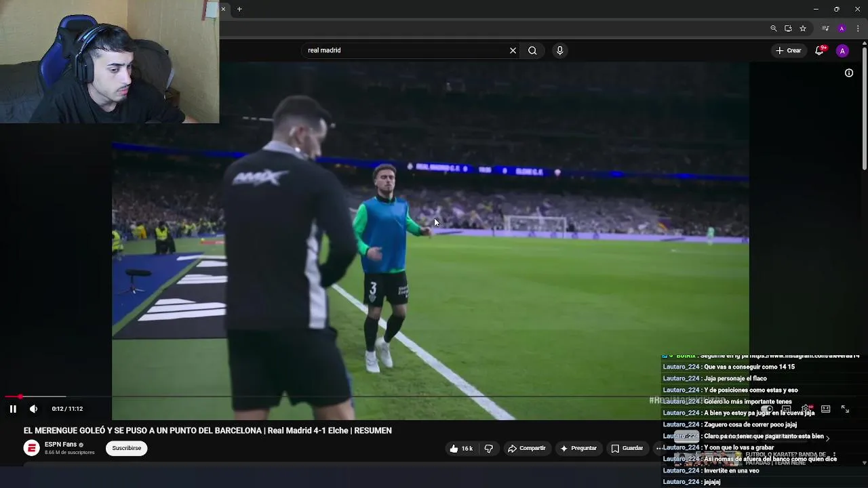Image resolution: width=868 pixels, height=488 pixels.
Task: Pause the YouTube video
Action: coord(13,409)
